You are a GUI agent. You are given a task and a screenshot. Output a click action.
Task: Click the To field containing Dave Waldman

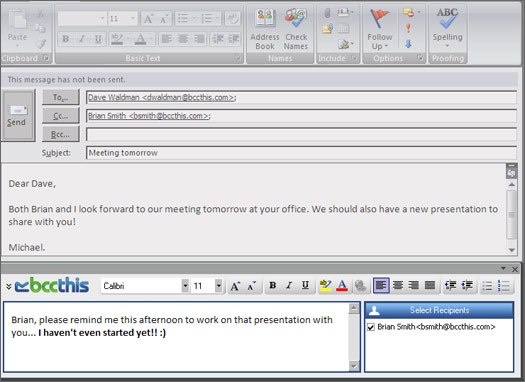[301, 97]
